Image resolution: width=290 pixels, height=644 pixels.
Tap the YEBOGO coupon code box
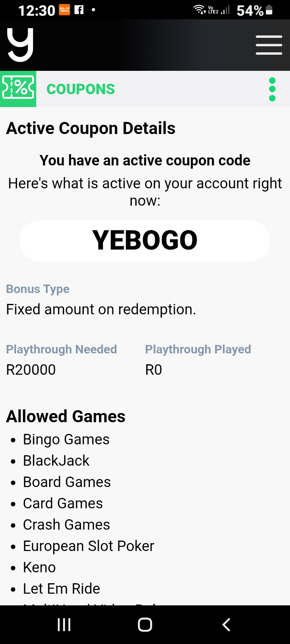pos(145,241)
